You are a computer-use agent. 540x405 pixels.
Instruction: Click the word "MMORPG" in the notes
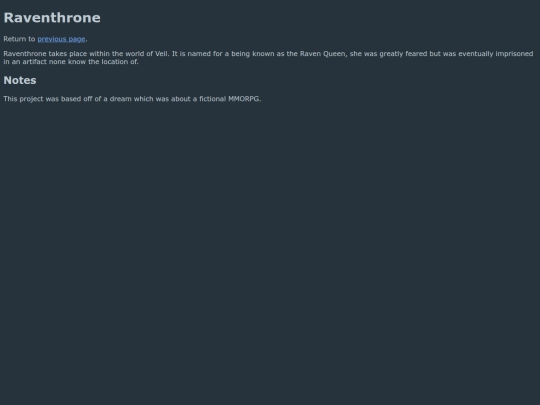click(x=244, y=99)
